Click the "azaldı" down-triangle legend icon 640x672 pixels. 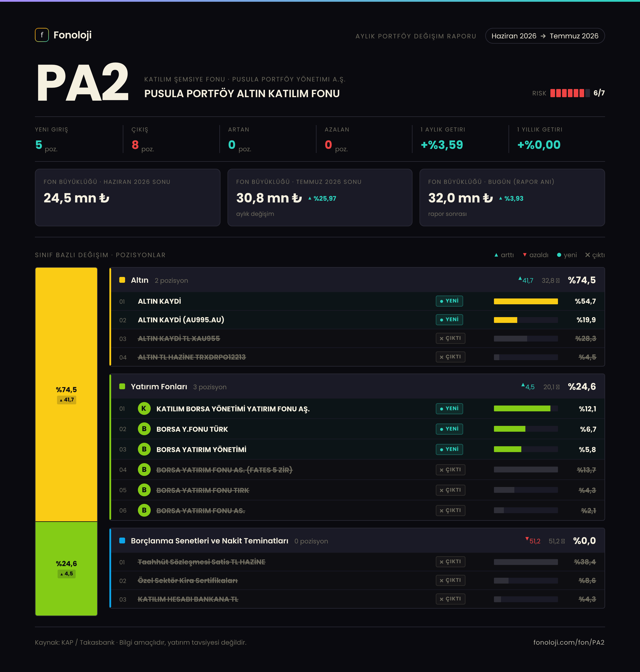click(x=525, y=255)
